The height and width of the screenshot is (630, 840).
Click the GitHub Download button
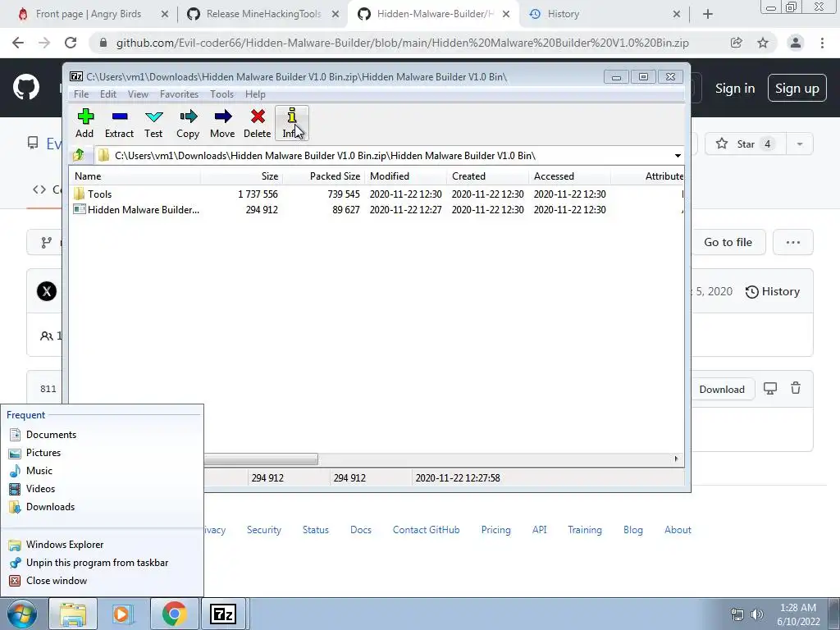point(722,390)
